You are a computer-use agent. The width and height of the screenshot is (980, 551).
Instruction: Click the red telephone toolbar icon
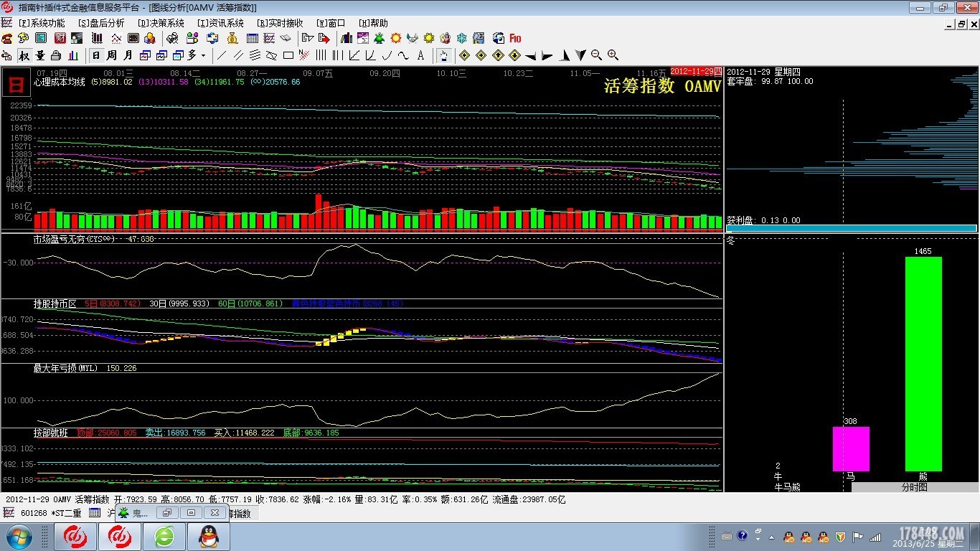click(x=6, y=38)
